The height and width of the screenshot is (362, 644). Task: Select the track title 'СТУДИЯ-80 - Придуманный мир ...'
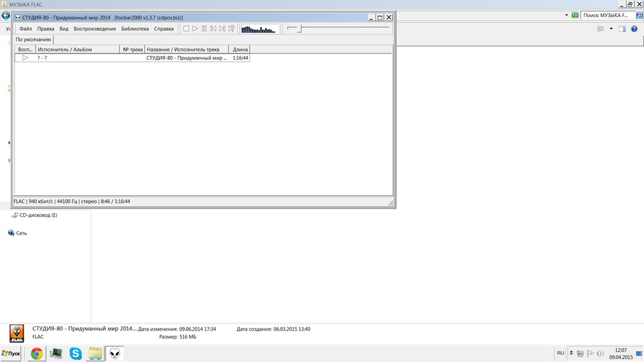click(186, 58)
